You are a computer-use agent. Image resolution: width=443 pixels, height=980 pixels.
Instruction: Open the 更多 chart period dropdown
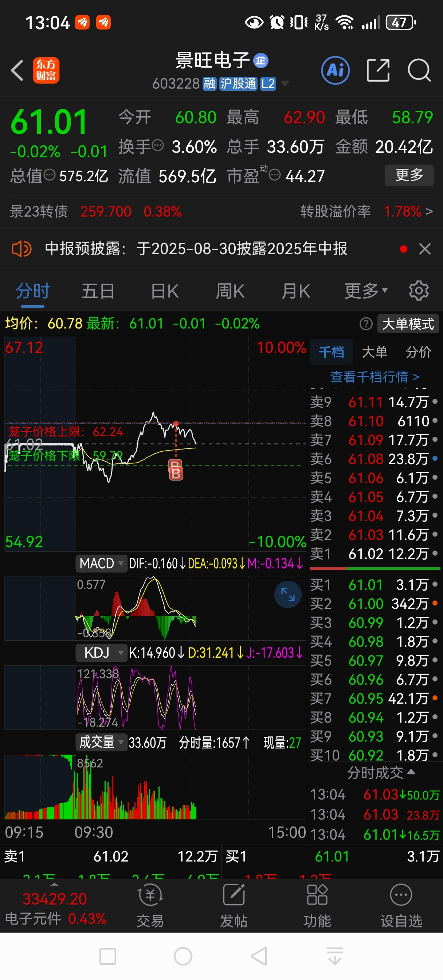pos(366,291)
